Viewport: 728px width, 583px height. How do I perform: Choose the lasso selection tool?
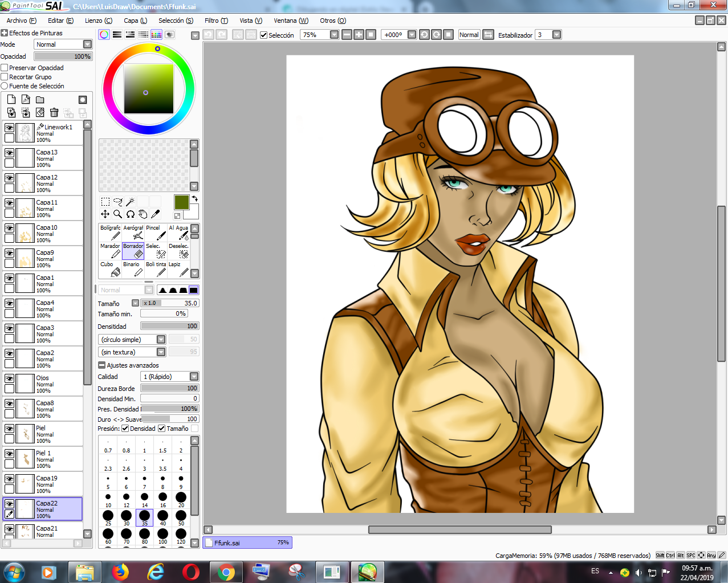click(117, 202)
